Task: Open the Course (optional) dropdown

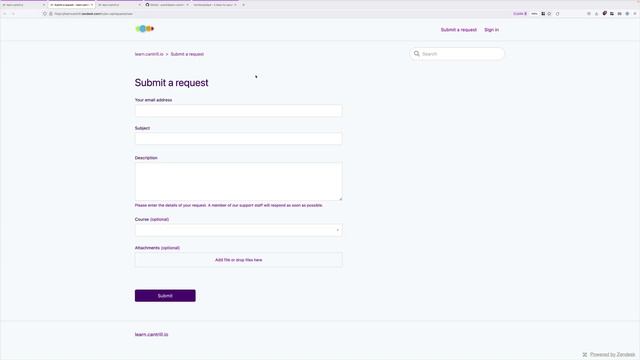Action: [238, 230]
